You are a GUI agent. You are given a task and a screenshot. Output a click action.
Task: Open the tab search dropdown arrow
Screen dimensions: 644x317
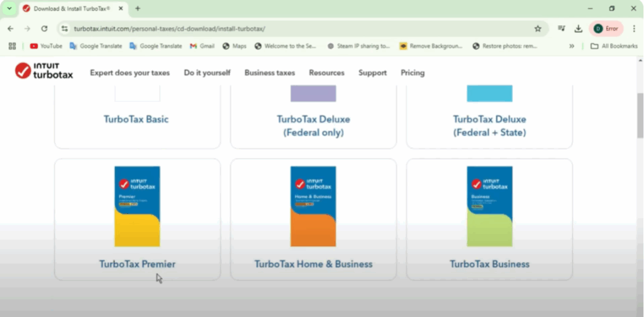9,8
